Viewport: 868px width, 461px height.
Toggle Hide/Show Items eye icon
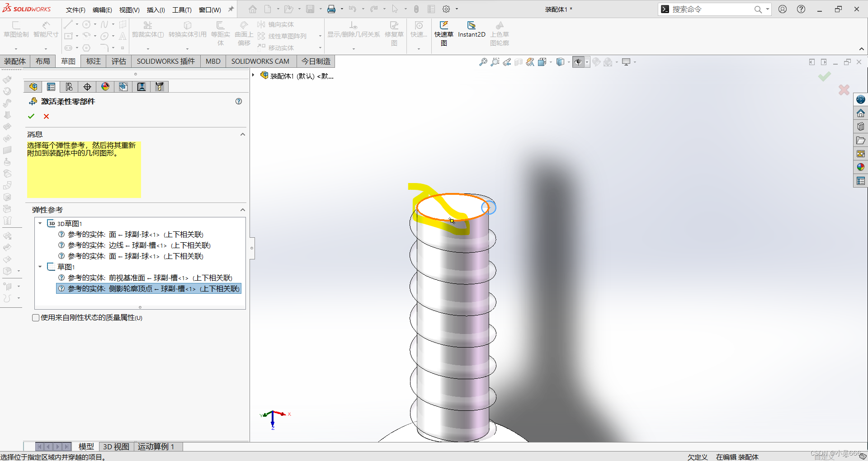[578, 62]
